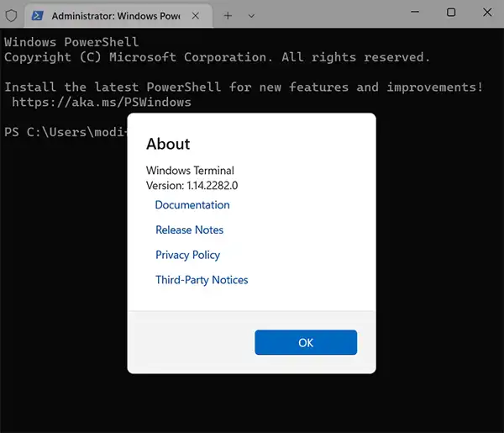The height and width of the screenshot is (433, 504).
Task: Close the Administrator: Windows PowerShell tab
Action: click(x=196, y=15)
